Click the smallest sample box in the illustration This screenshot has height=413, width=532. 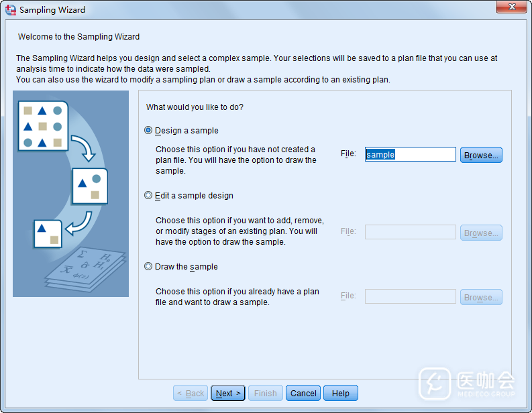(48, 233)
